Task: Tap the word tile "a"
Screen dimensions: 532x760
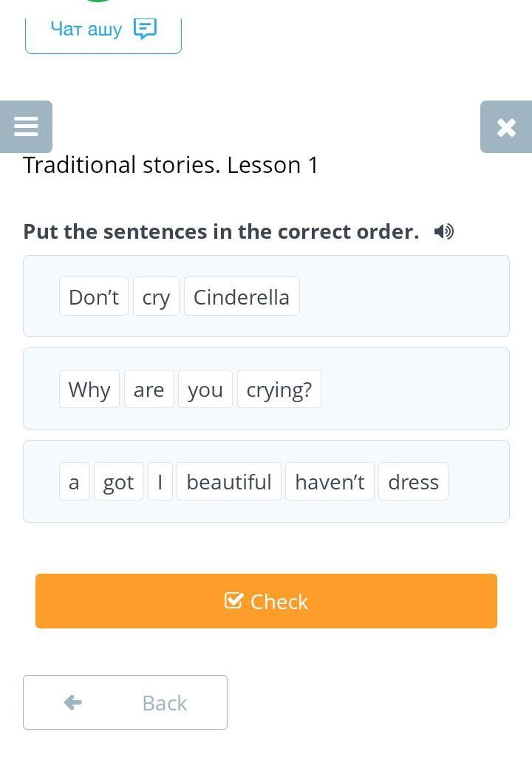Action: [74, 481]
